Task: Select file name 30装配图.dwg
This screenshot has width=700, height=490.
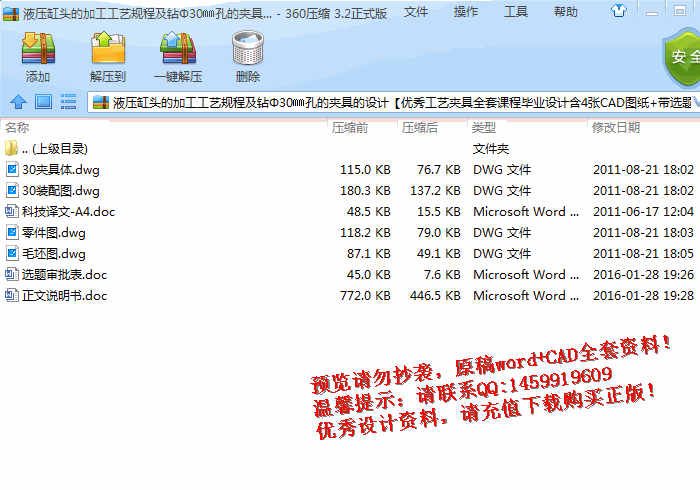Action: [x=61, y=191]
